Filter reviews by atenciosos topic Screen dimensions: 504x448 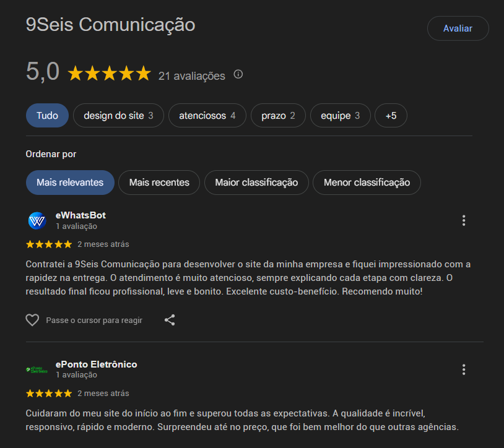point(207,116)
